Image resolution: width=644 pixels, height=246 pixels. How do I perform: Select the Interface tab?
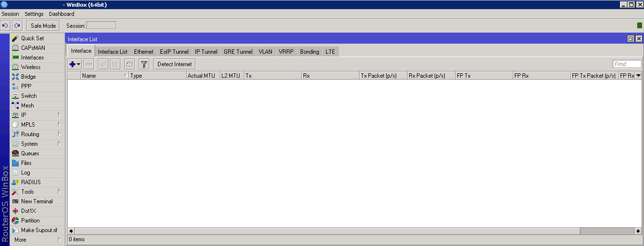(81, 51)
